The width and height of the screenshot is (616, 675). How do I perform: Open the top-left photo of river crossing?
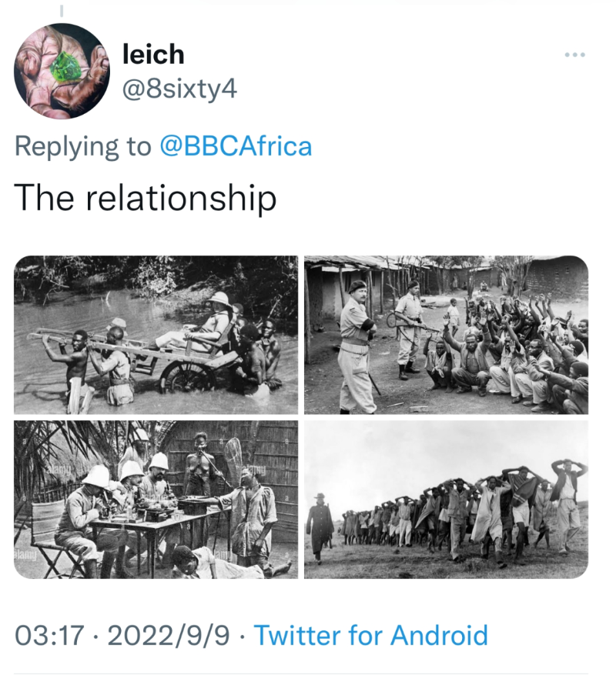(x=156, y=335)
